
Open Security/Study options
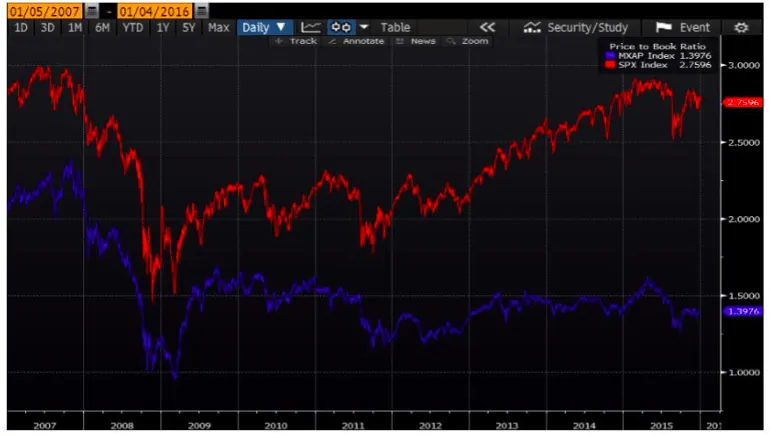click(587, 27)
